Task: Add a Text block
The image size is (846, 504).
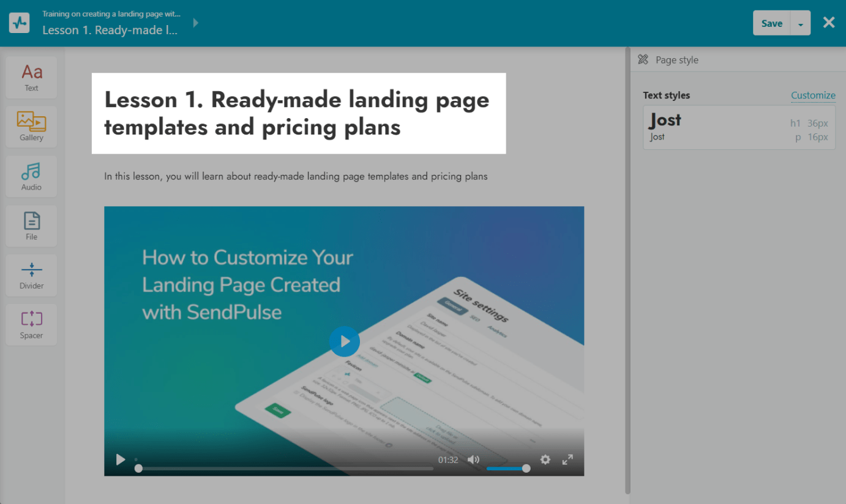Action: click(31, 78)
